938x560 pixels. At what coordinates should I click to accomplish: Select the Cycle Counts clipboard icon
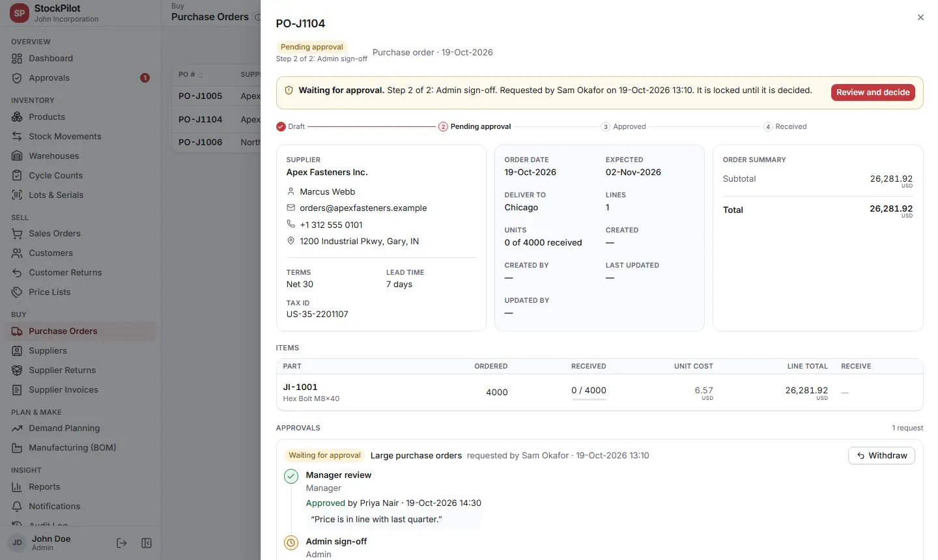[x=17, y=176]
